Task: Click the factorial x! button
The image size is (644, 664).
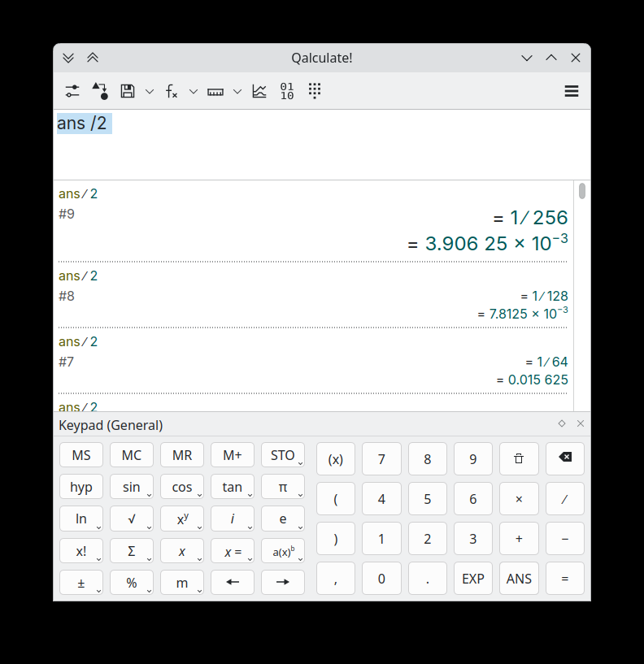Action: [x=81, y=551]
